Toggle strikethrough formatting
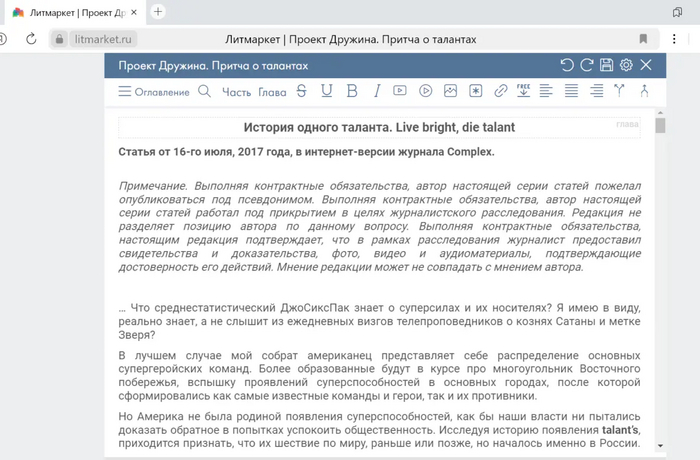Viewport: 700px width, 460px height. point(301,91)
